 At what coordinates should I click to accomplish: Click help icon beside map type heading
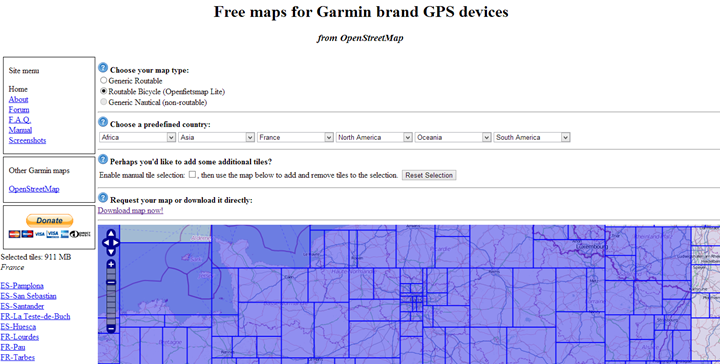[x=103, y=68]
